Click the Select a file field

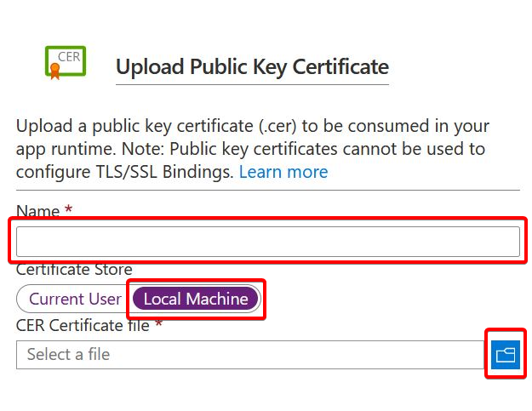(x=250, y=354)
